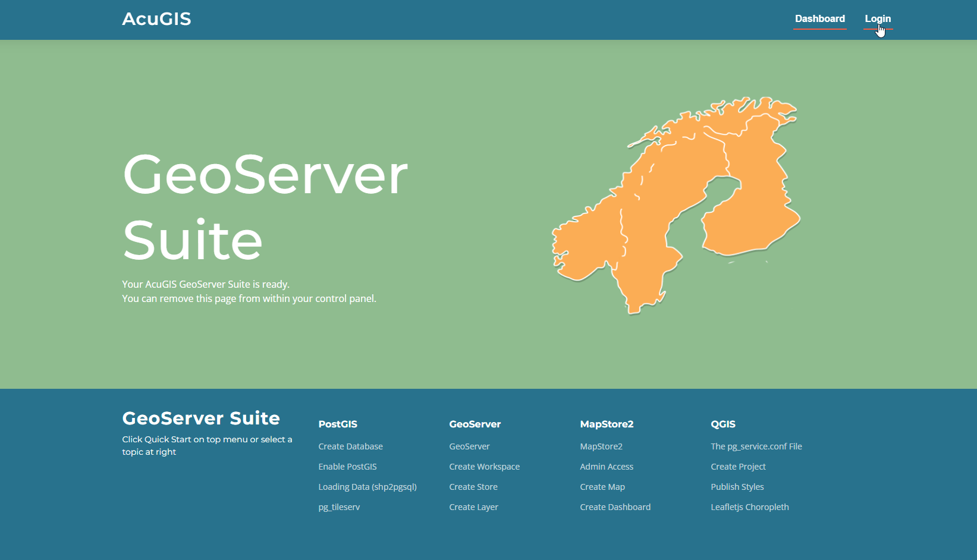Open GeoServer link under GeoServer heading
Image resolution: width=977 pixels, height=560 pixels.
point(469,446)
